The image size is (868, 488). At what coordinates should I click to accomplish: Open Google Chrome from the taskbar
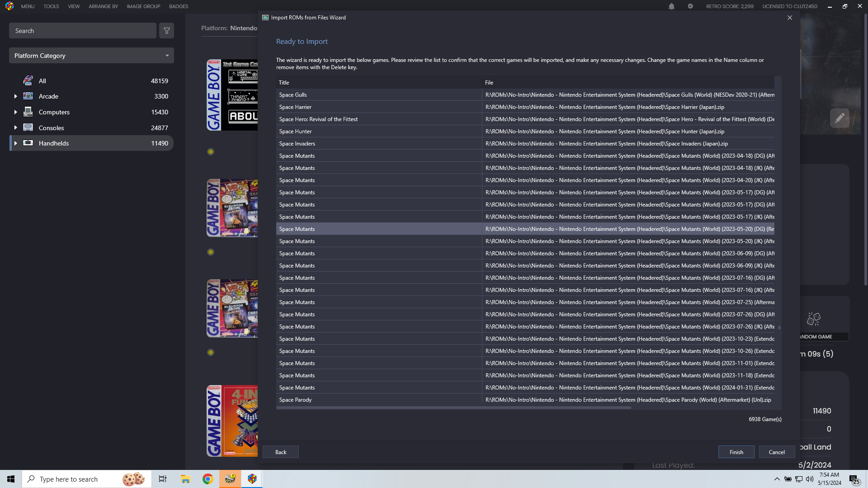pyautogui.click(x=208, y=479)
